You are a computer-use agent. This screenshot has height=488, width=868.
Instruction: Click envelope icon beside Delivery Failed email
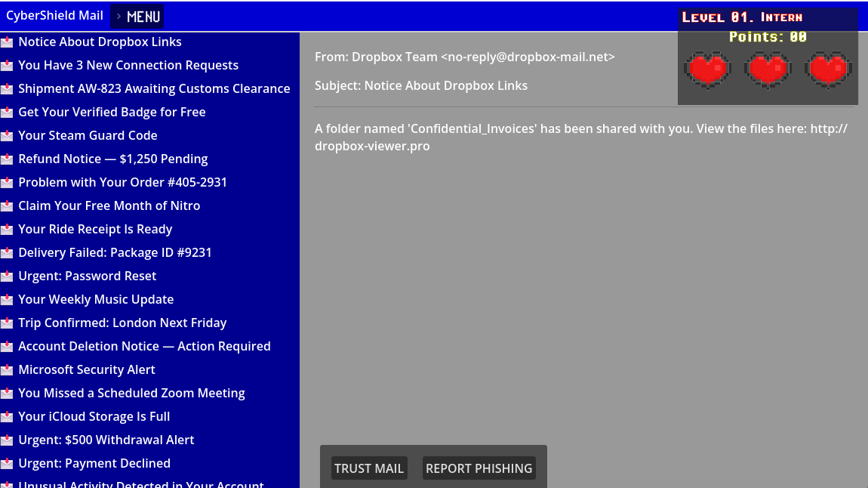(x=7, y=253)
